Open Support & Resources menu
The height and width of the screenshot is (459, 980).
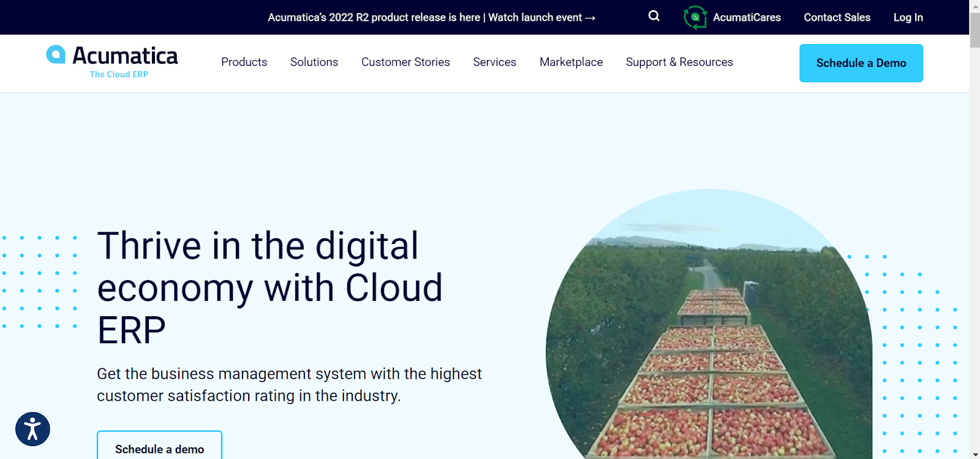coord(679,62)
